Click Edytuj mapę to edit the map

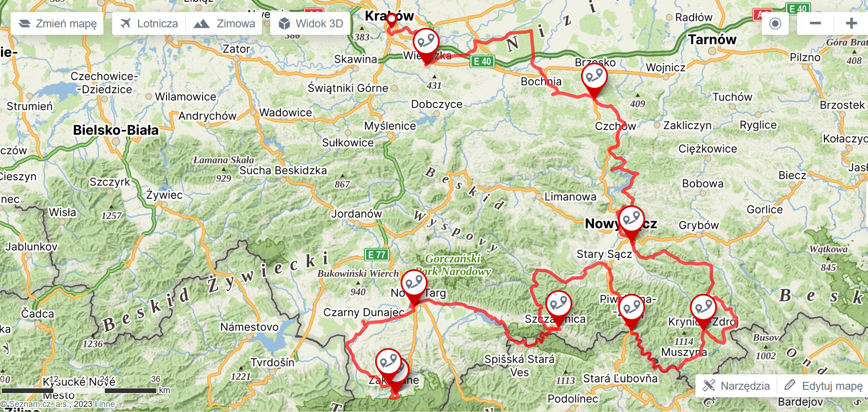point(823,386)
